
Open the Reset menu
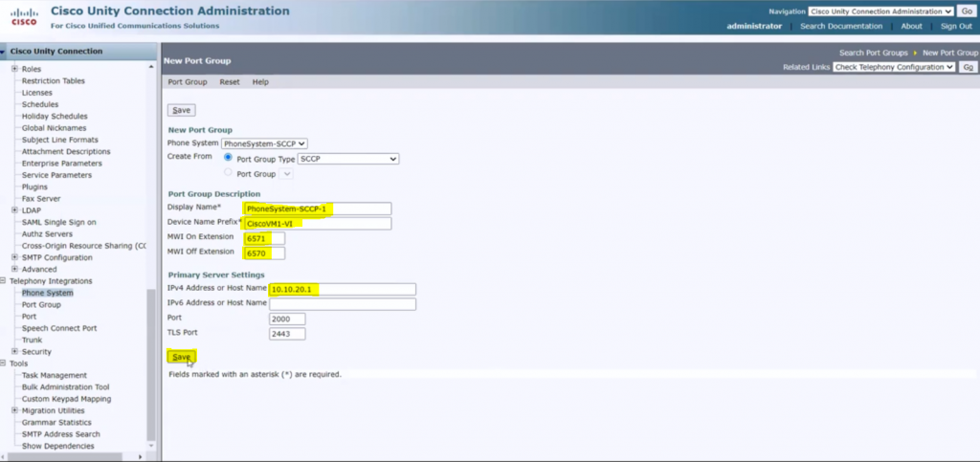click(x=230, y=82)
